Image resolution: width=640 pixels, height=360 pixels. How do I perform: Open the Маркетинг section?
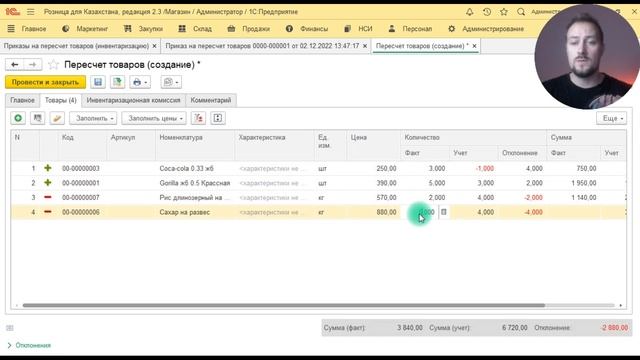click(x=85, y=29)
